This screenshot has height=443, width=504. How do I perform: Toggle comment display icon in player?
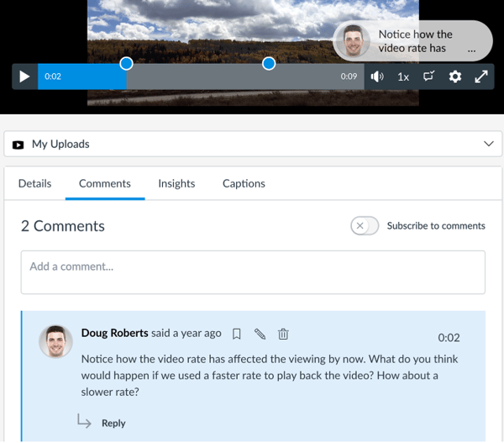coord(428,76)
